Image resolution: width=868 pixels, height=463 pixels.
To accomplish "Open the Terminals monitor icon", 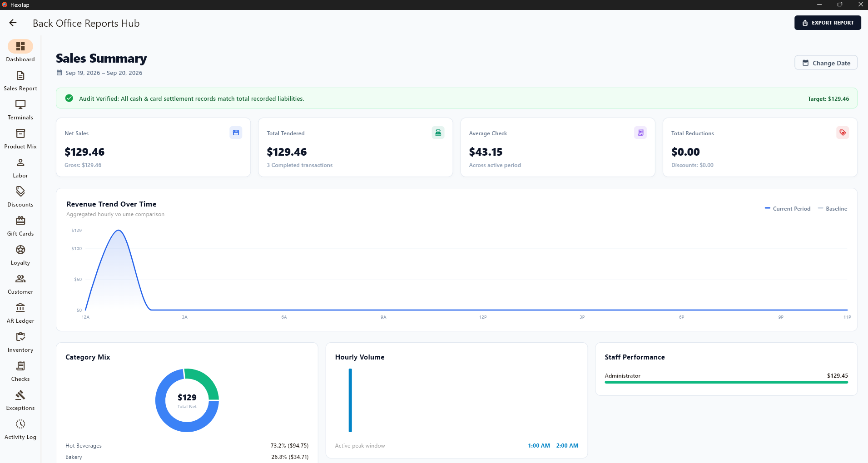I will click(20, 104).
